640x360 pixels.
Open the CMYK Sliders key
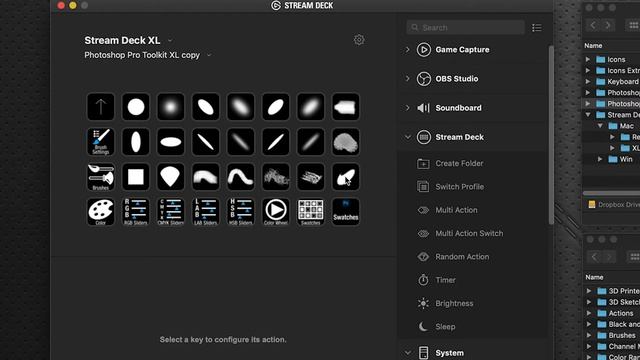[x=171, y=212]
